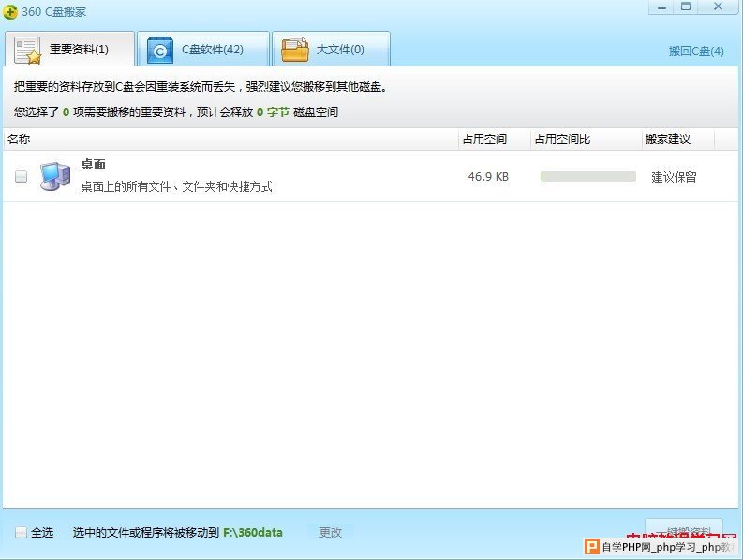Viewport: 743px width, 560px height.
Task: Sort by the 占用空间 column header
Action: pos(483,140)
